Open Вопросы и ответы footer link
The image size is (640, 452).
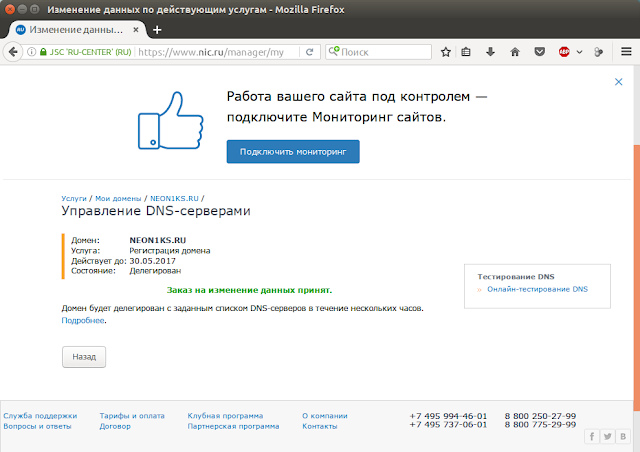[37, 426]
